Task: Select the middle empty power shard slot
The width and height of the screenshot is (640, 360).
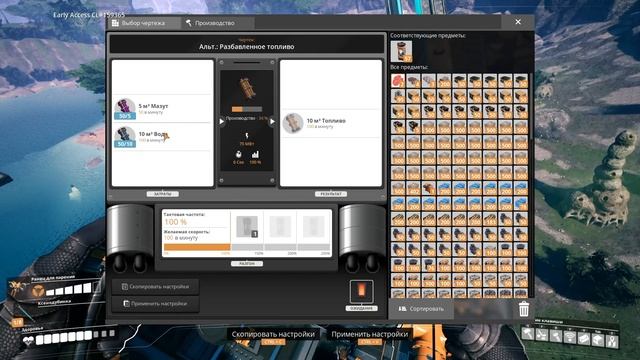Action: [280, 227]
